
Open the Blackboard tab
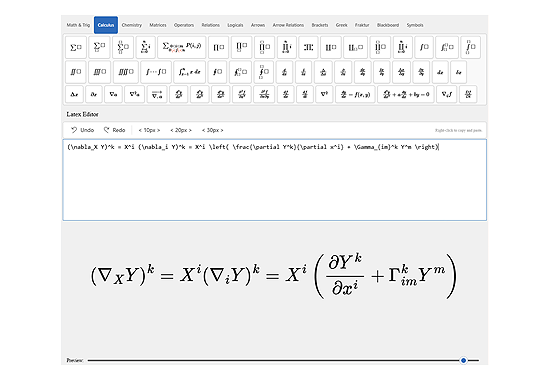coord(388,25)
